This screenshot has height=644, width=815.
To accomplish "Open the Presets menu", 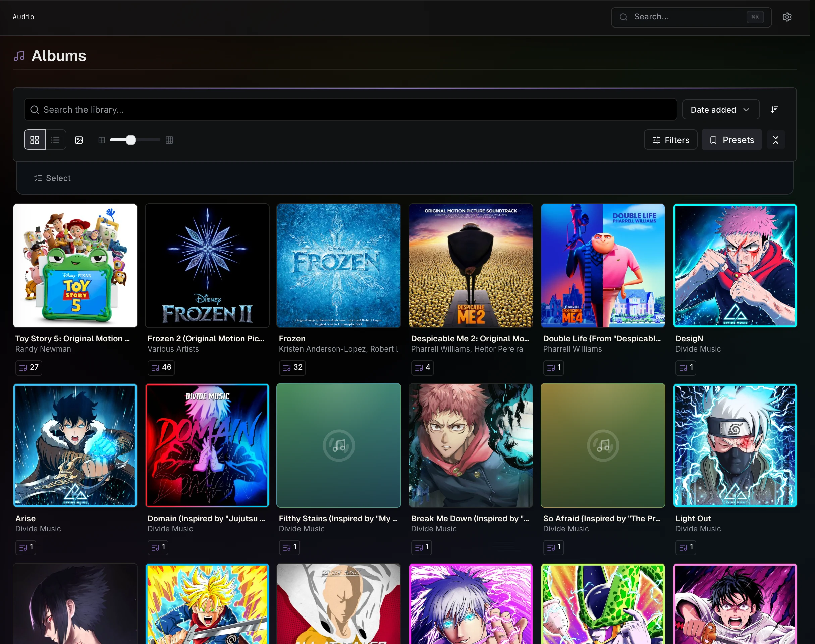I will coord(731,140).
